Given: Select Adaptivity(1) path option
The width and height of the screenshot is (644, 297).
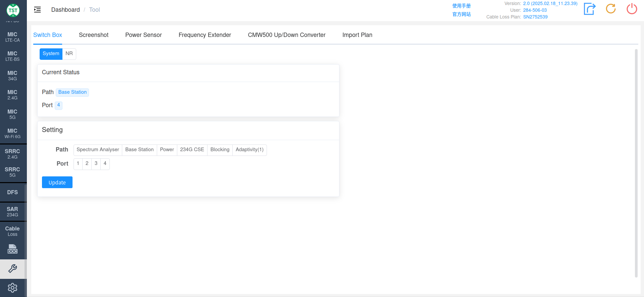Looking at the screenshot, I should [x=249, y=150].
